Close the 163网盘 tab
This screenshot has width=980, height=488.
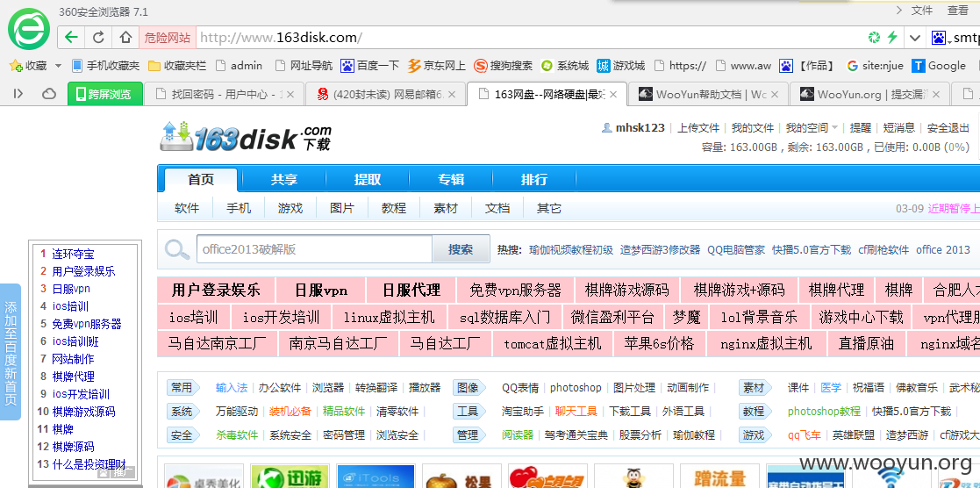coord(613,95)
